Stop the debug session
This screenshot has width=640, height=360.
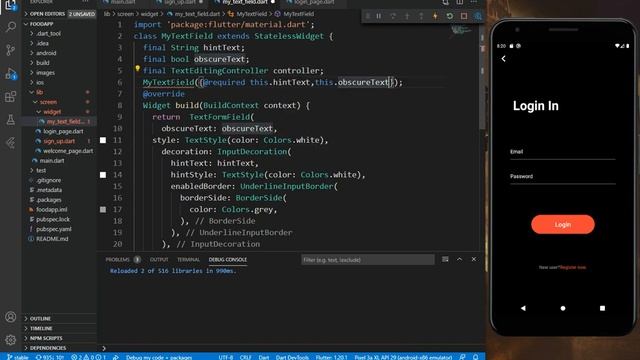(x=464, y=16)
